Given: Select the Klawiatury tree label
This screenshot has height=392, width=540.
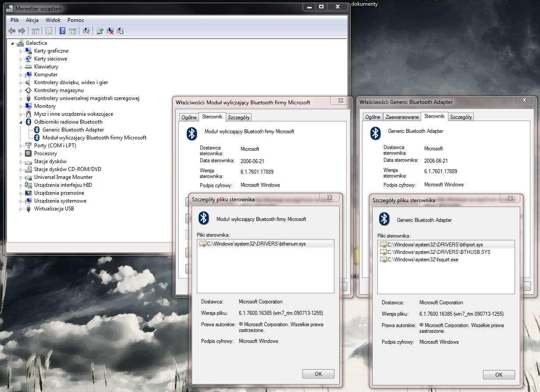Looking at the screenshot, I should click(x=46, y=67).
